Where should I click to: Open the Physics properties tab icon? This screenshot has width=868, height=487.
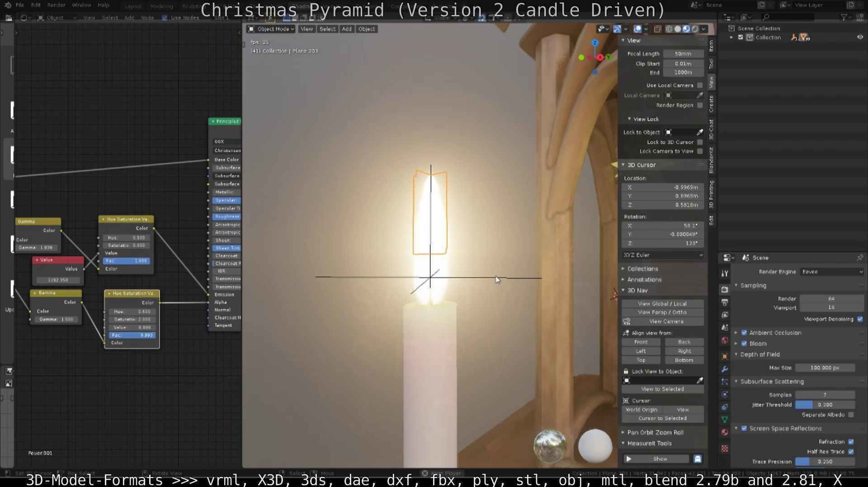tap(725, 394)
